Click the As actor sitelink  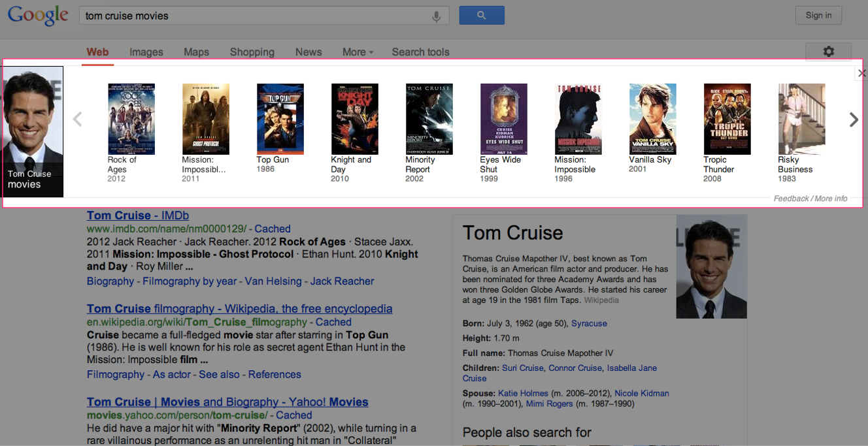pos(172,375)
